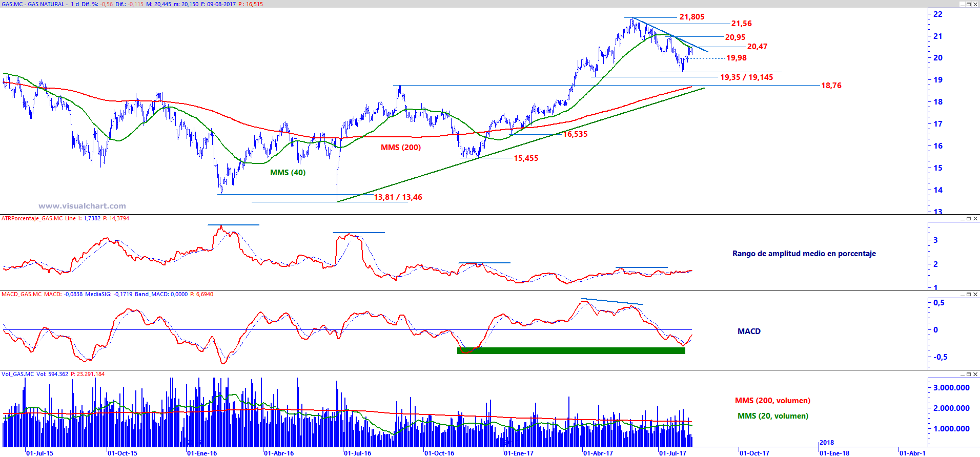Minimize the GAS.MC price chart panel

tap(962, 4)
